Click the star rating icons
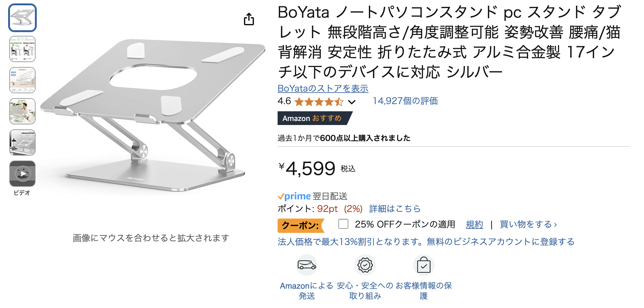This screenshot has width=644, height=308. point(318,102)
